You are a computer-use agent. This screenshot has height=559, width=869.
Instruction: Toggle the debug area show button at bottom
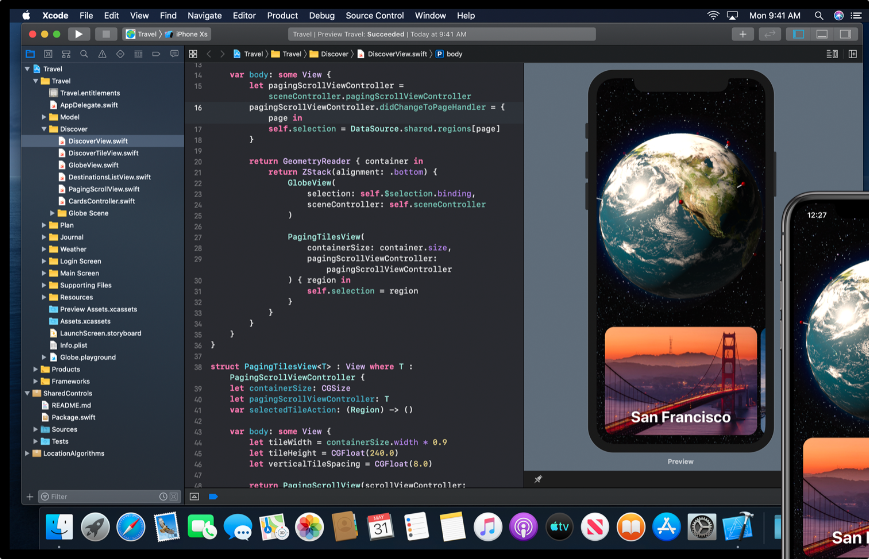click(x=195, y=496)
